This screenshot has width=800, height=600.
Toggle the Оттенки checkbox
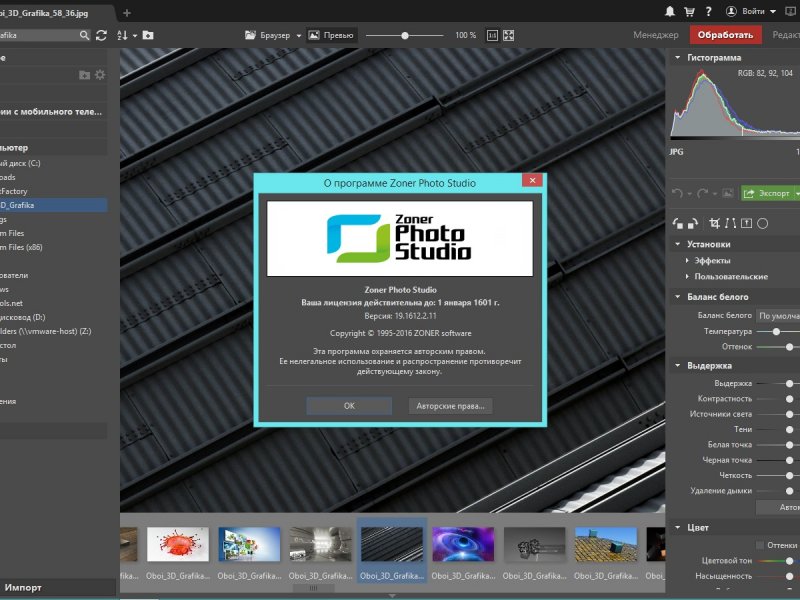click(760, 545)
